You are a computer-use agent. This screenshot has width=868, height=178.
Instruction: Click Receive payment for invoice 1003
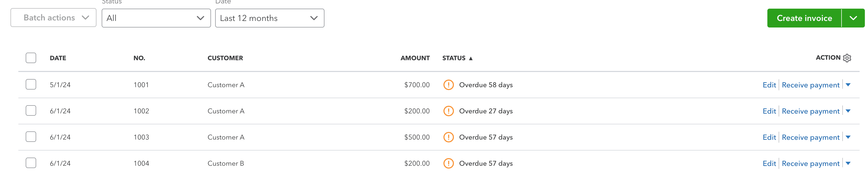click(x=811, y=137)
